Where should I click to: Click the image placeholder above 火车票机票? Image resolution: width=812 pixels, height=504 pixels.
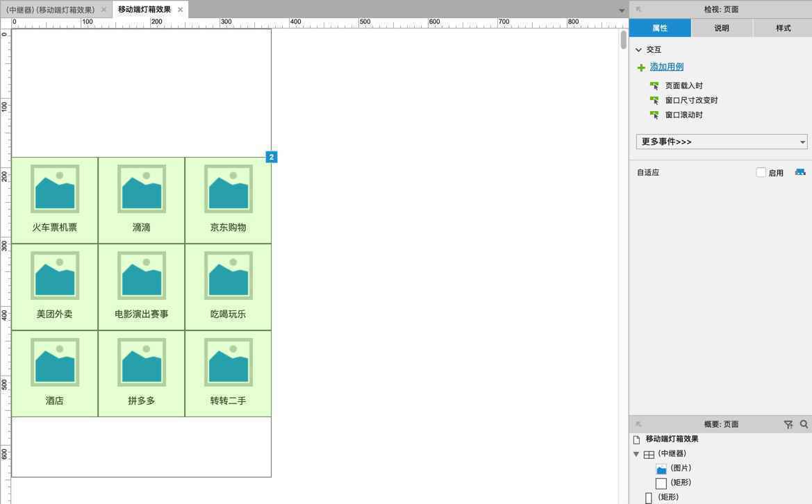click(x=55, y=189)
